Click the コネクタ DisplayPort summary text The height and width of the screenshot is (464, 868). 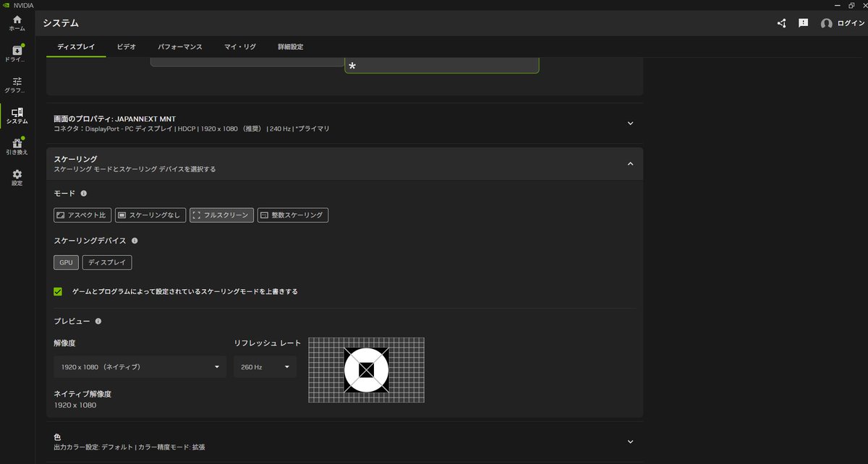[192, 129]
